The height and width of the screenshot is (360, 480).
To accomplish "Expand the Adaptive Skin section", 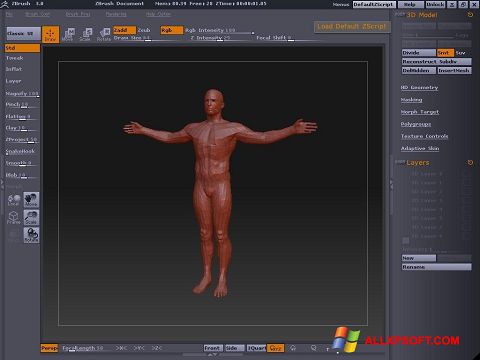I will (420, 148).
